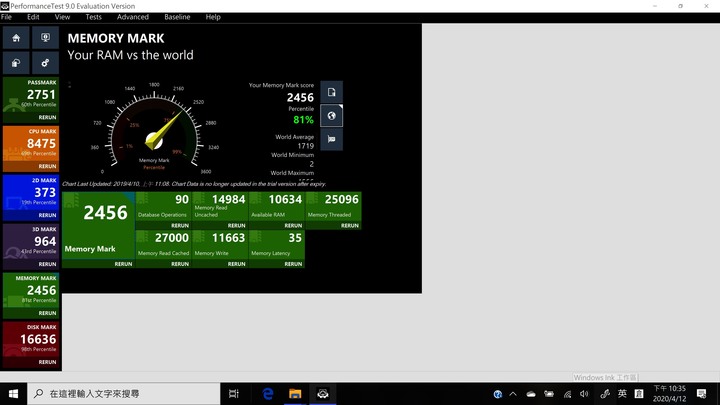Click the save/upload baseline icon in sidebar
Screen dimensions: 720x405
(x=16, y=63)
